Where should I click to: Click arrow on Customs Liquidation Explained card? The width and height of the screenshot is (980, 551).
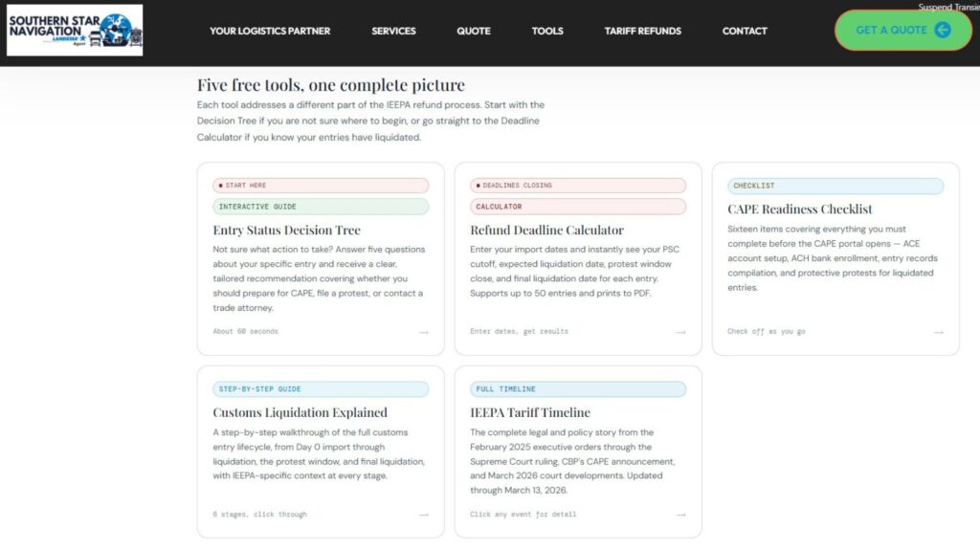424,515
